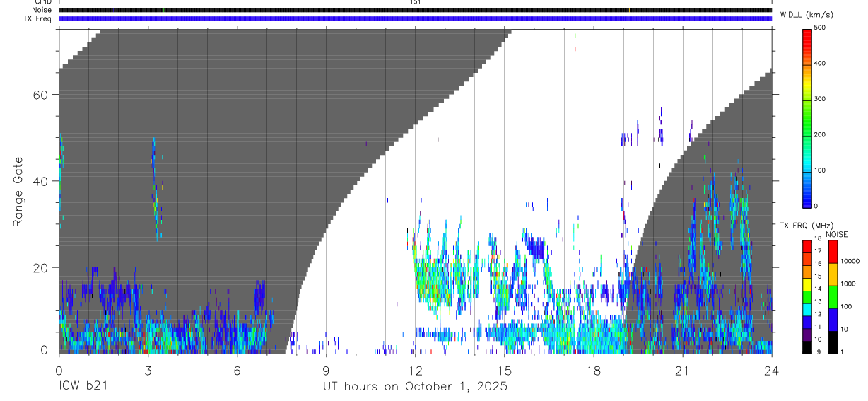Click the 'NOISE' legend title

click(x=836, y=234)
